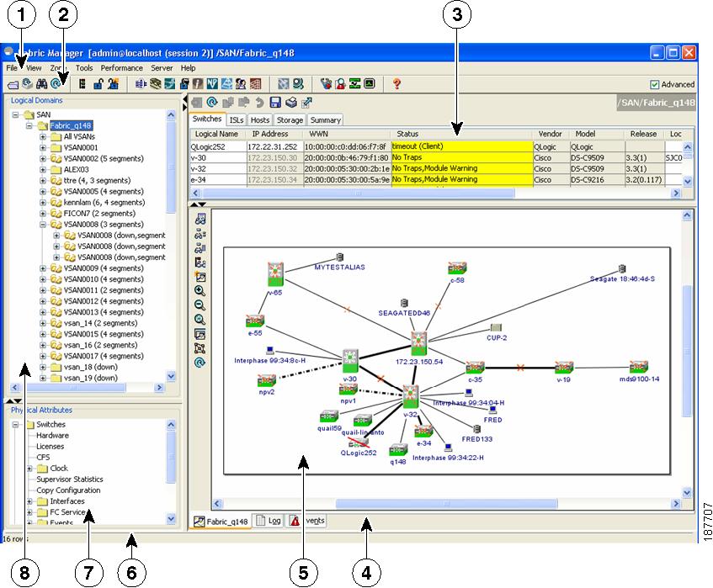Viewport: 713px width, 588px height.
Task: Save table changes with the floppy disk icon
Action: pos(275,103)
